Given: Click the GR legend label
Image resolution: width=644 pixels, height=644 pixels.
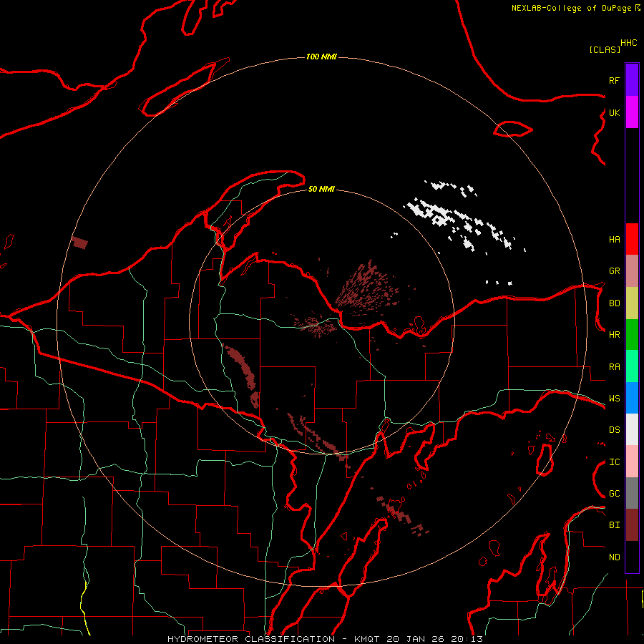Looking at the screenshot, I should [x=614, y=271].
